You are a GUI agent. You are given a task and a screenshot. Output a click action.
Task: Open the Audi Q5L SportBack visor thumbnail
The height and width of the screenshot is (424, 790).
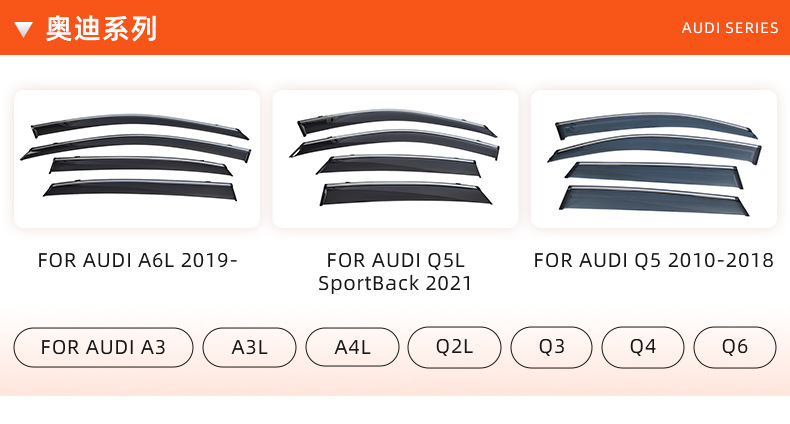pos(395,159)
